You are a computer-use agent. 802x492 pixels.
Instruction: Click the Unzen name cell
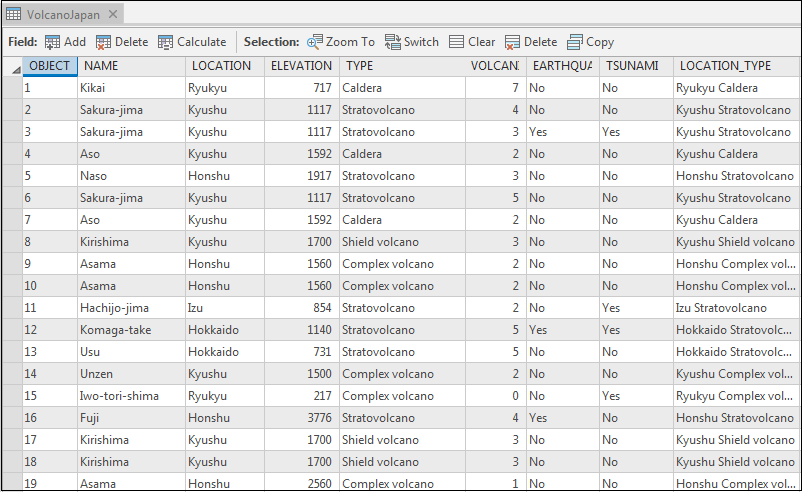tap(131, 374)
